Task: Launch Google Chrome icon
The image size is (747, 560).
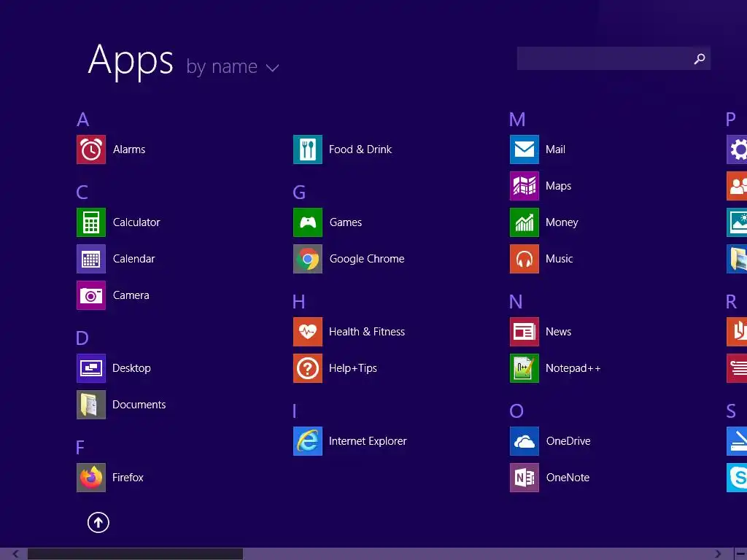Action: click(x=308, y=259)
